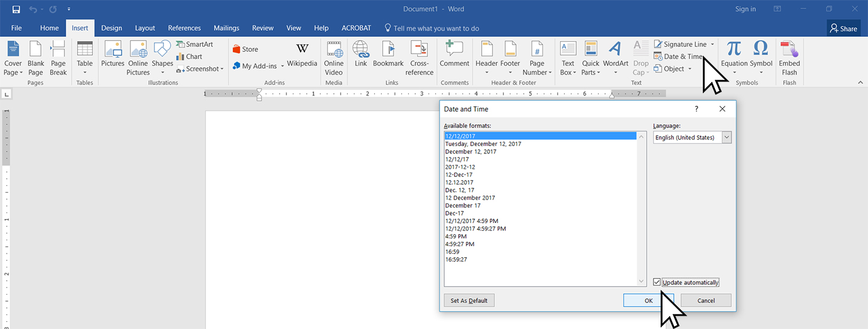Viewport: 868px width, 329px height.
Task: Click Set As Default button
Action: pos(469,300)
